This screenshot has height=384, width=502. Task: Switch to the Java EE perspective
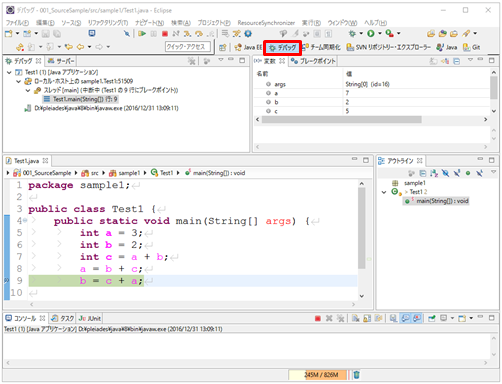(x=248, y=47)
